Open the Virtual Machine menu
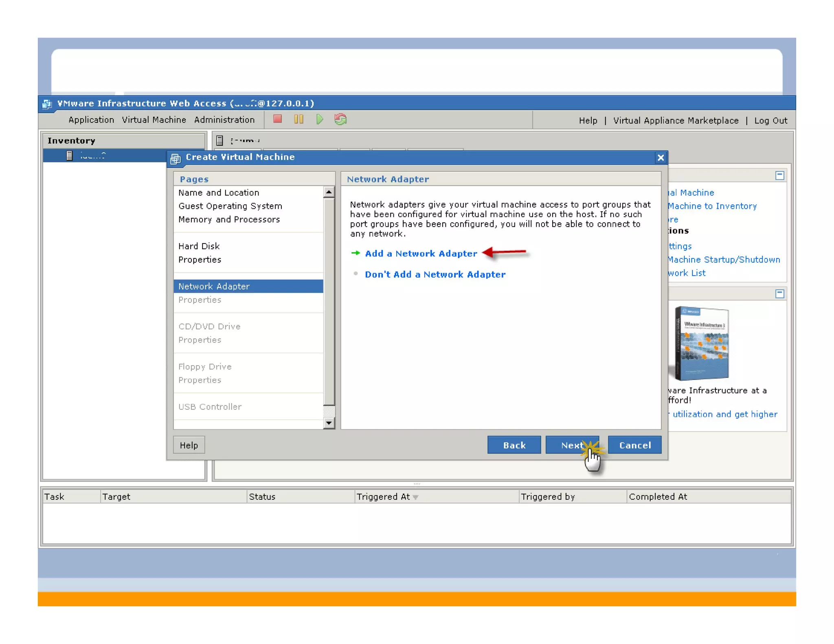Image resolution: width=834 pixels, height=644 pixels. click(154, 120)
